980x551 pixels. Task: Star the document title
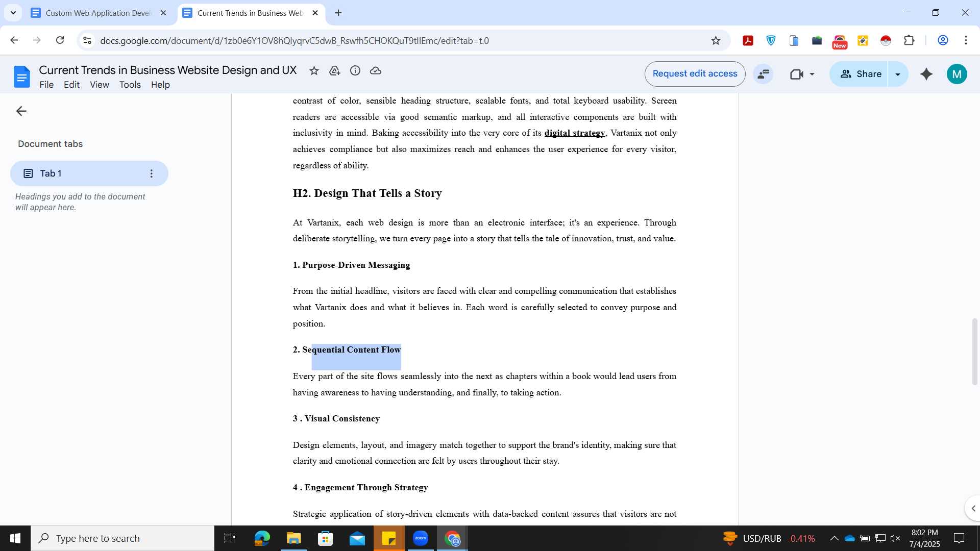(x=314, y=71)
